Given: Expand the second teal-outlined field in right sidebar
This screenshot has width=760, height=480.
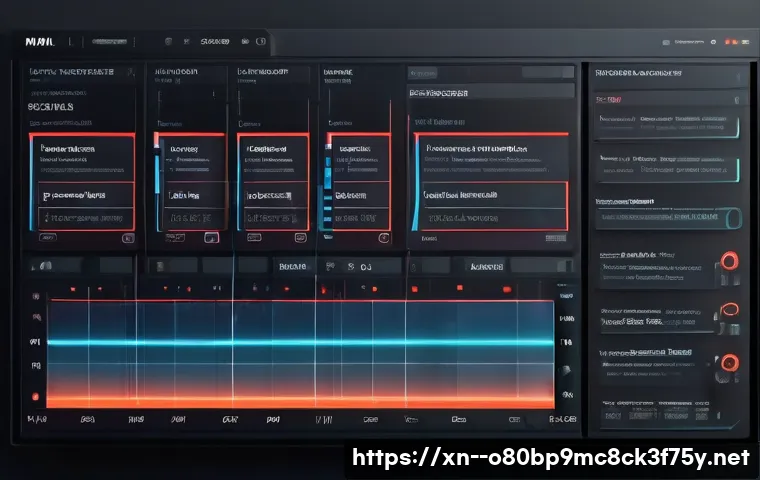Looking at the screenshot, I should pos(666,168).
